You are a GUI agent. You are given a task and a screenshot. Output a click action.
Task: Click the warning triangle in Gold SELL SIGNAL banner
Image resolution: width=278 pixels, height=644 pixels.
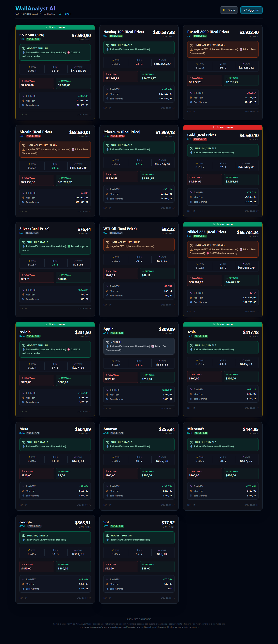214,127
